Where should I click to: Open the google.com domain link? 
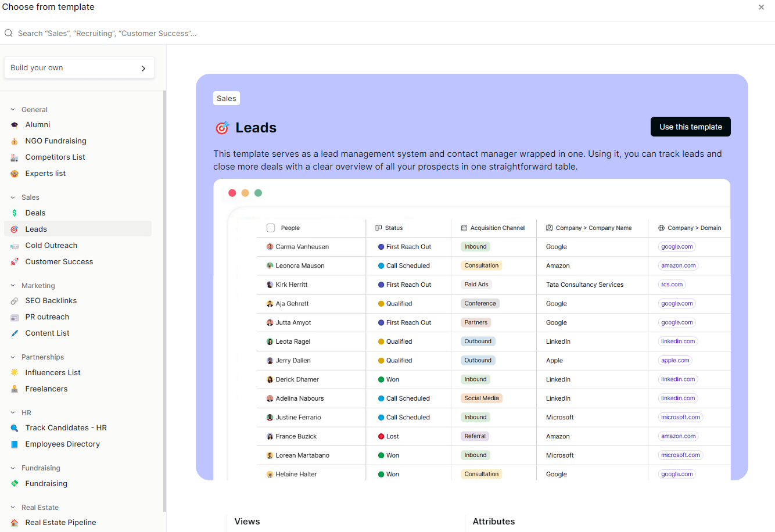click(677, 246)
